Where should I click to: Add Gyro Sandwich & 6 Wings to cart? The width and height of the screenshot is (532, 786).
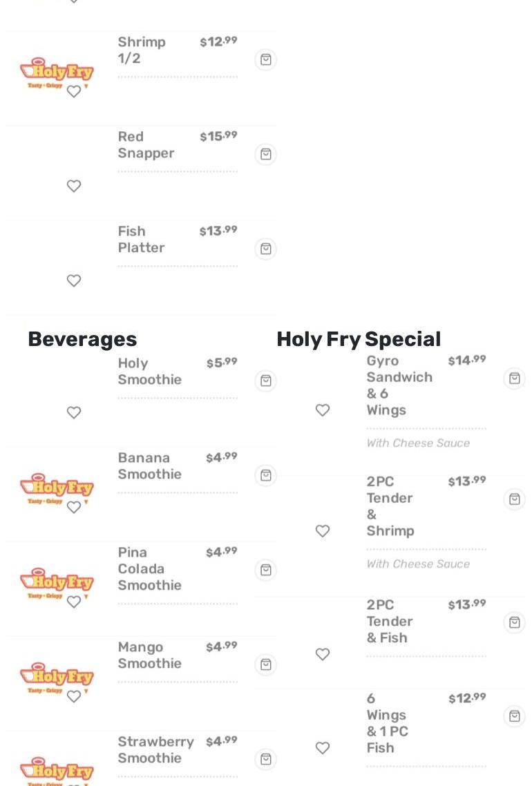(x=514, y=379)
